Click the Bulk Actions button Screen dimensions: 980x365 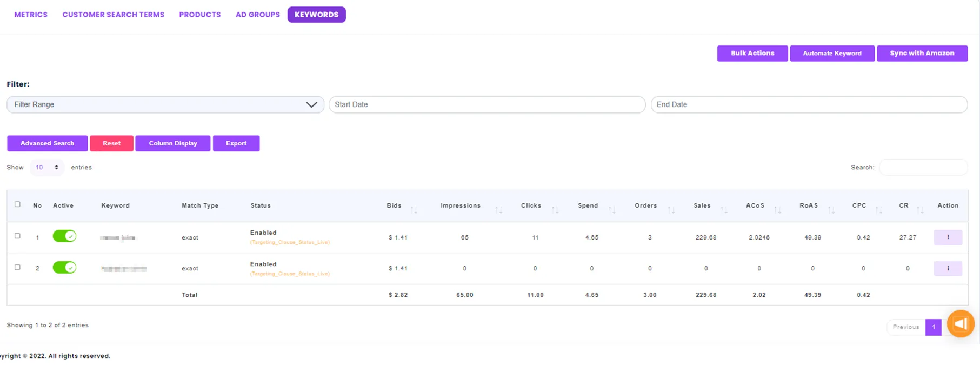click(x=752, y=53)
